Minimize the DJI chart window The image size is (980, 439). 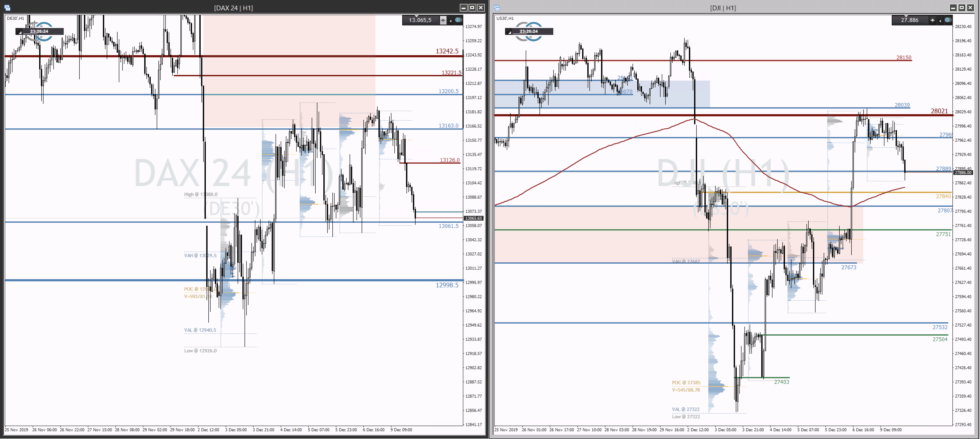(953, 8)
